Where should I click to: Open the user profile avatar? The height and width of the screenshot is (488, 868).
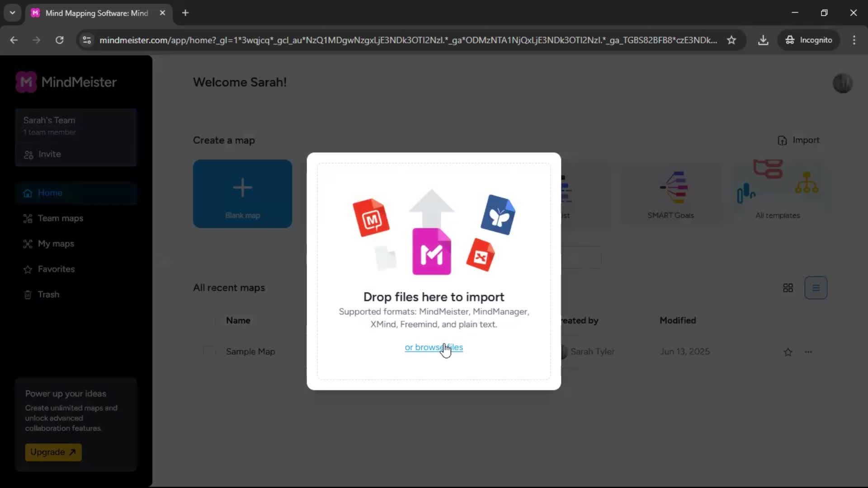click(x=843, y=83)
